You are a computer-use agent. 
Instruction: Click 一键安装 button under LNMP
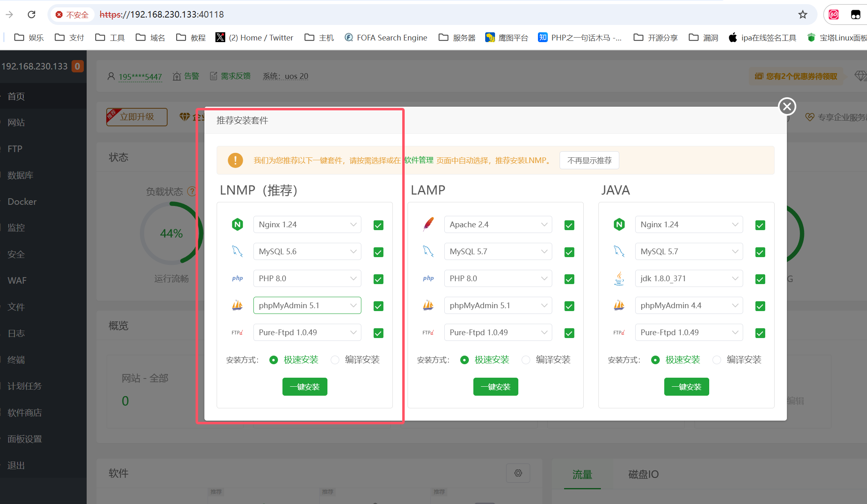point(305,387)
